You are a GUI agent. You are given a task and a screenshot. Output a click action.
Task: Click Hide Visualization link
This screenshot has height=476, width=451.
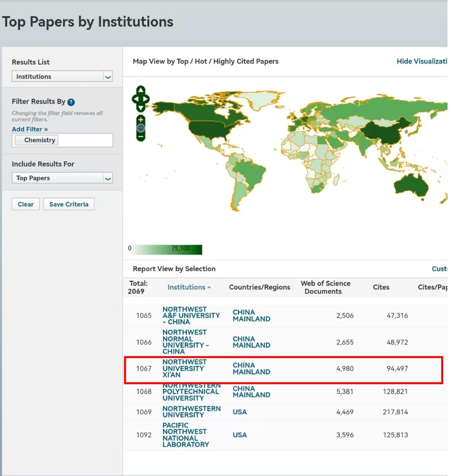click(x=422, y=61)
